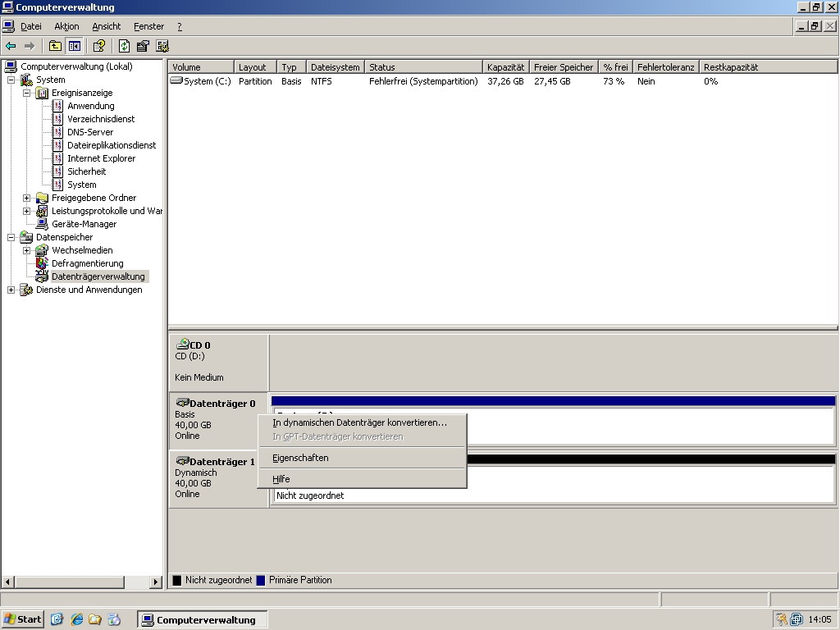Image resolution: width=840 pixels, height=630 pixels.
Task: Sort by the Kapazität column header
Action: pos(504,67)
